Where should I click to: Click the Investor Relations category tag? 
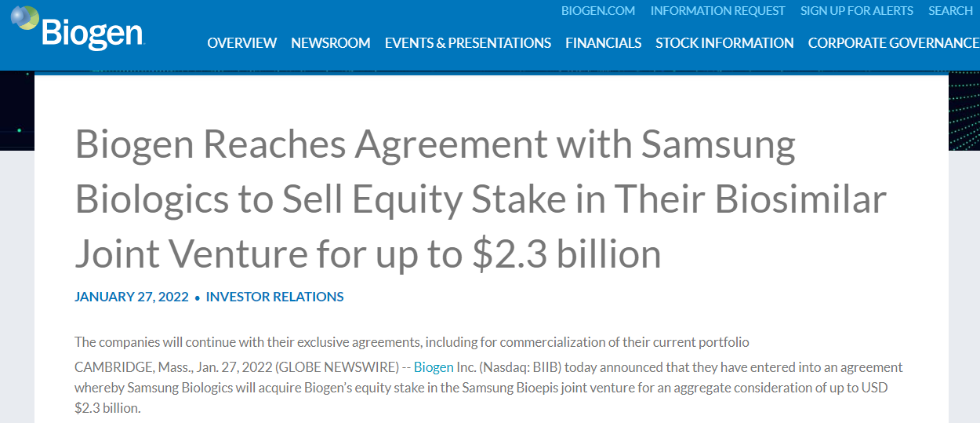pyautogui.click(x=274, y=297)
